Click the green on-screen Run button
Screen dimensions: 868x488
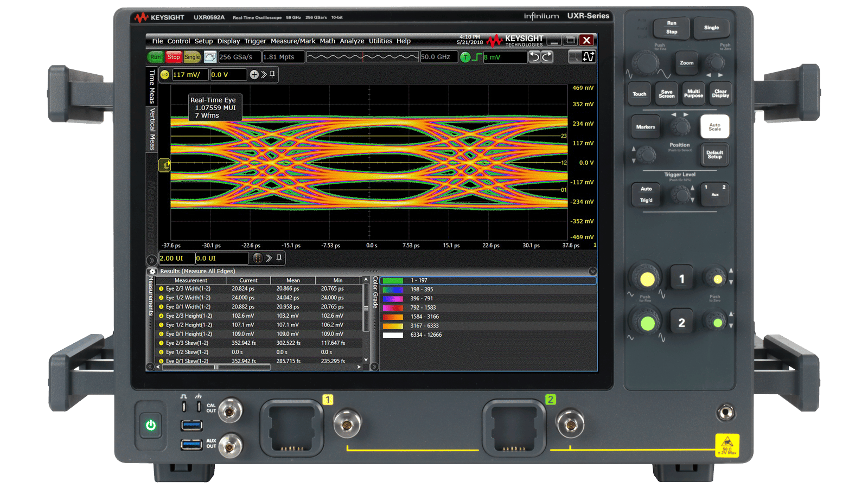click(x=156, y=57)
